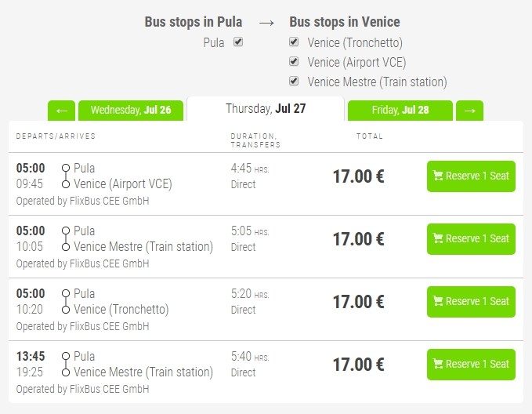
Task: Click the previous day left arrow button
Action: click(61, 111)
